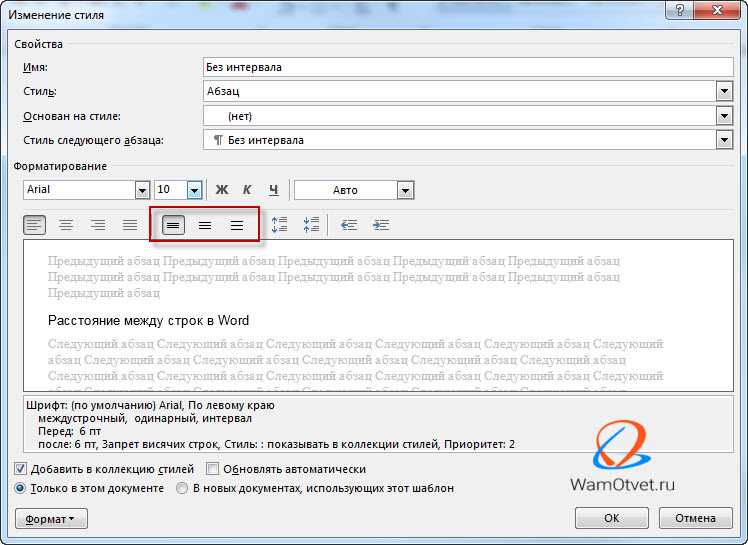Click the Имя style name field
748x545 pixels.
(x=468, y=67)
